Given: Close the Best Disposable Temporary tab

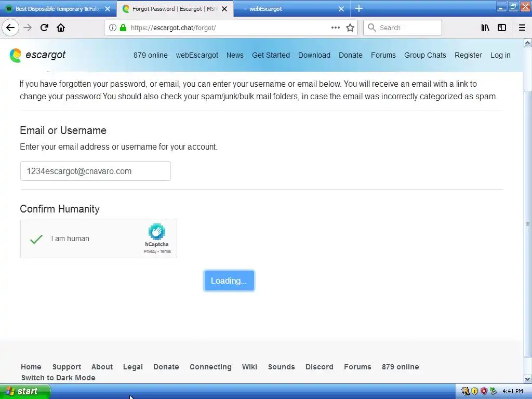Looking at the screenshot, I should [x=108, y=9].
